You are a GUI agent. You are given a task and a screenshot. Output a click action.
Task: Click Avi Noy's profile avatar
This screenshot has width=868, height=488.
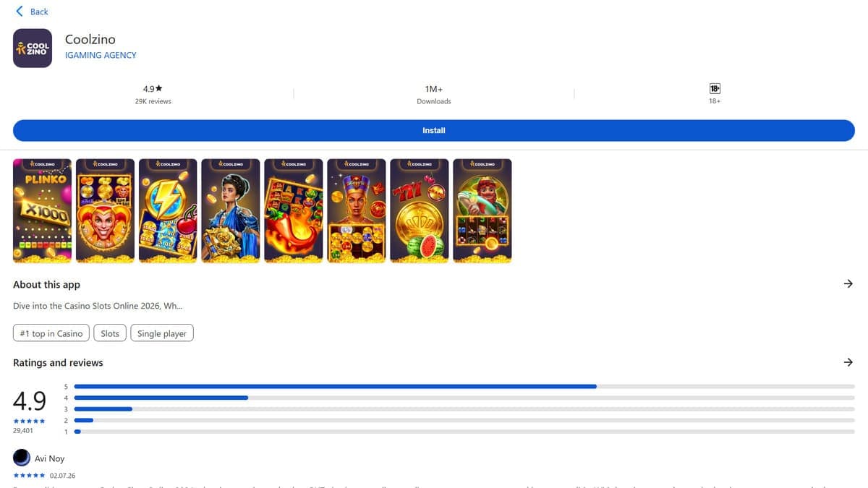pyautogui.click(x=22, y=458)
